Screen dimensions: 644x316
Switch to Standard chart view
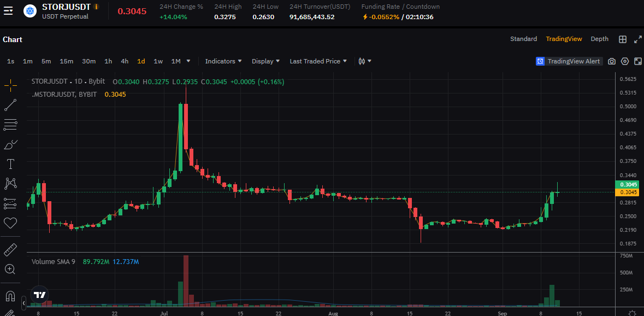[523, 39]
